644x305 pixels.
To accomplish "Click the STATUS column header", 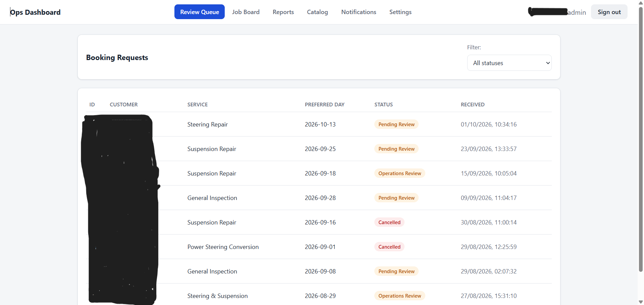I will 383,105.
